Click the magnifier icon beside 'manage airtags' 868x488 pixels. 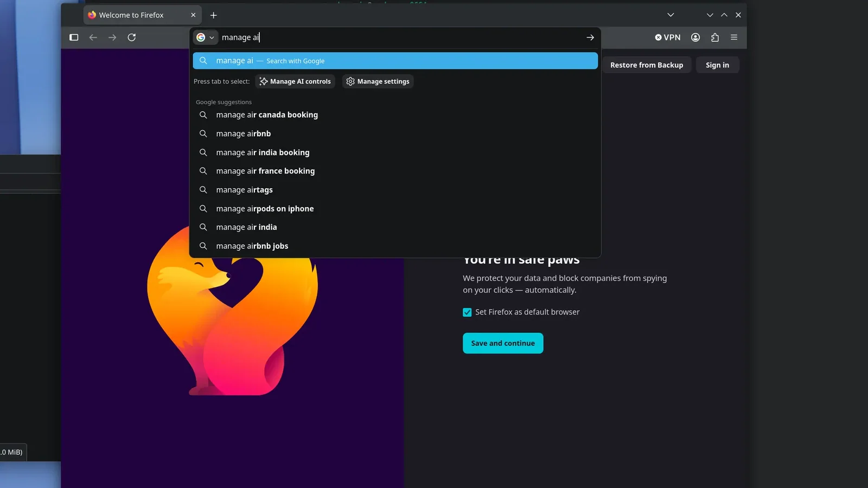tap(203, 190)
